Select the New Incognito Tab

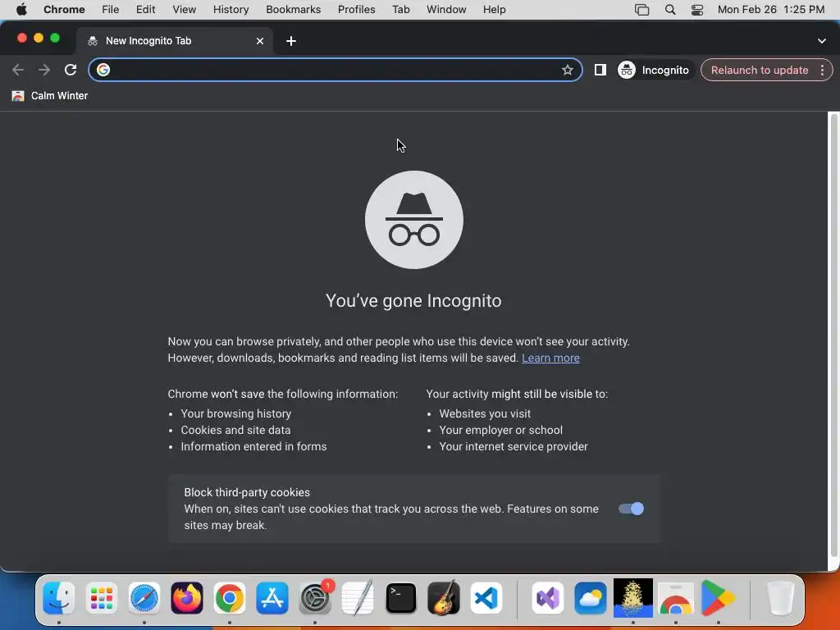pos(176,41)
